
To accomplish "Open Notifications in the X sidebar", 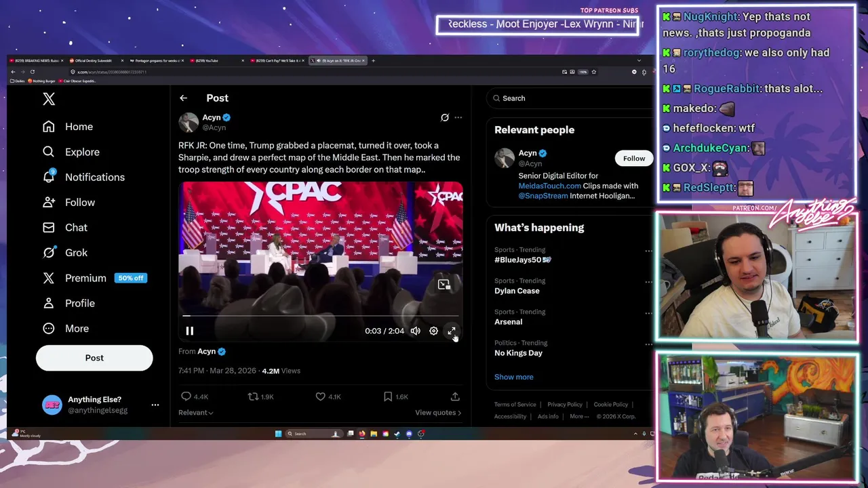I will tap(83, 177).
